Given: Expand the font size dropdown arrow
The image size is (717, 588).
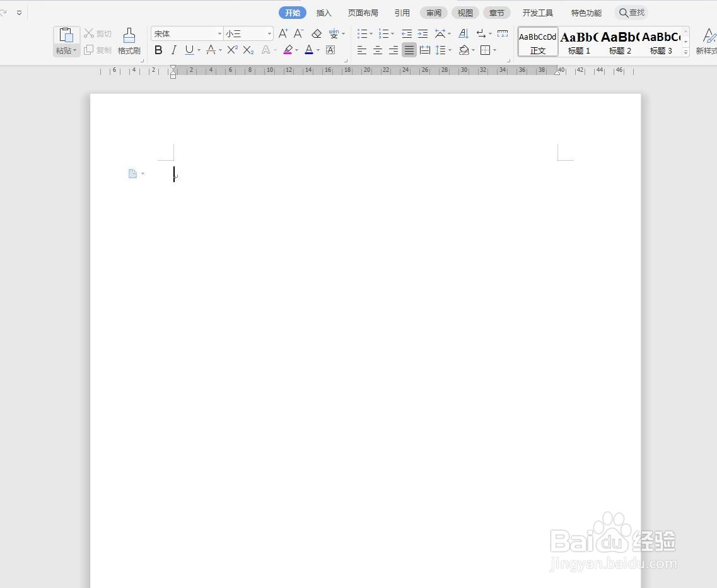Looking at the screenshot, I should [x=269, y=34].
